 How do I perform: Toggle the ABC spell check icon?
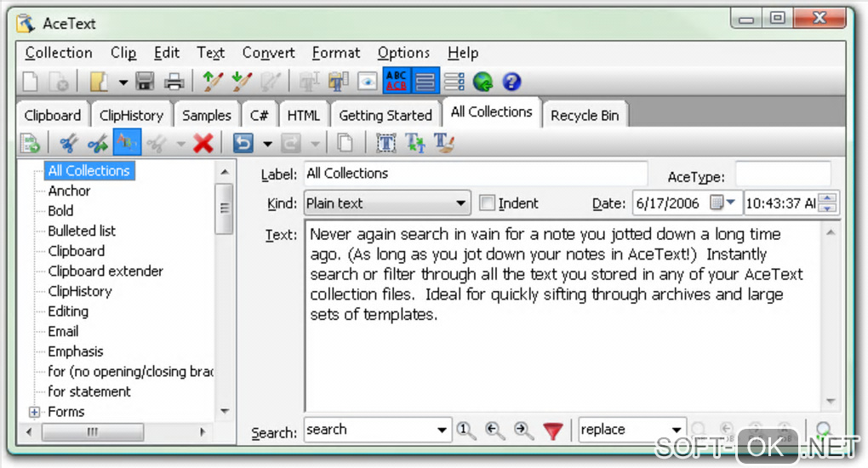click(397, 82)
